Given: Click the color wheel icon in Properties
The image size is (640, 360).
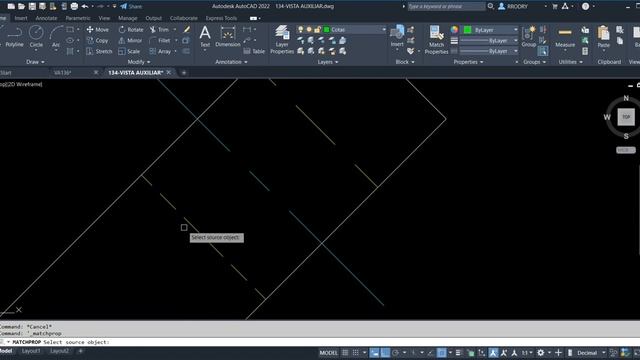Looking at the screenshot, I should point(454,29).
